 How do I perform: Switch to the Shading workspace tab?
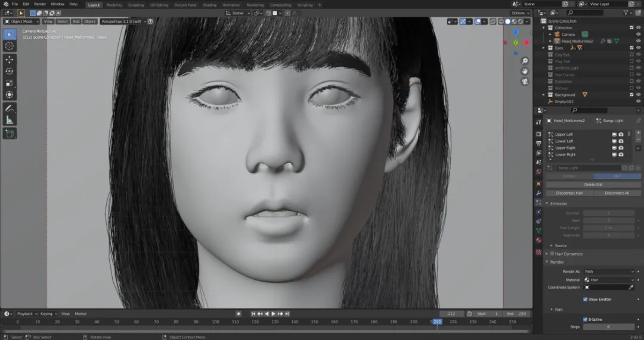pos(209,5)
